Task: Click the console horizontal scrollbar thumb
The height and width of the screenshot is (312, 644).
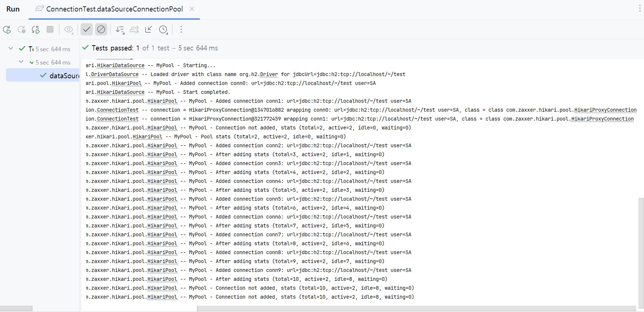Action: pos(416,309)
